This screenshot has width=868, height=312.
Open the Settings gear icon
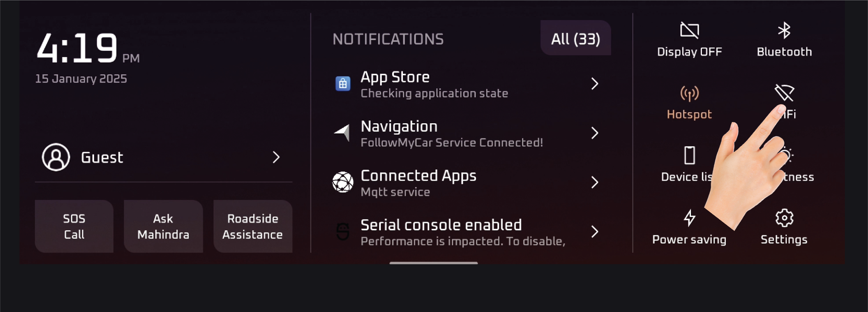coord(784,219)
